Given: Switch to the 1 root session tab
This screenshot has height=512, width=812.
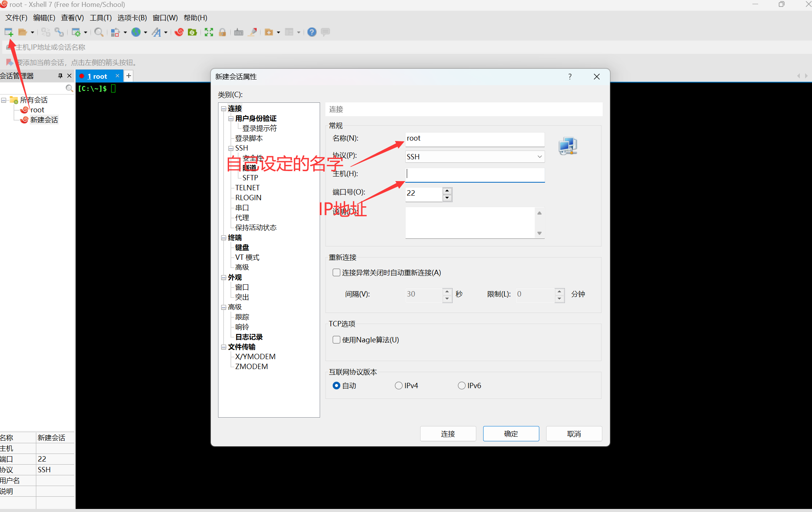Looking at the screenshot, I should pos(97,76).
